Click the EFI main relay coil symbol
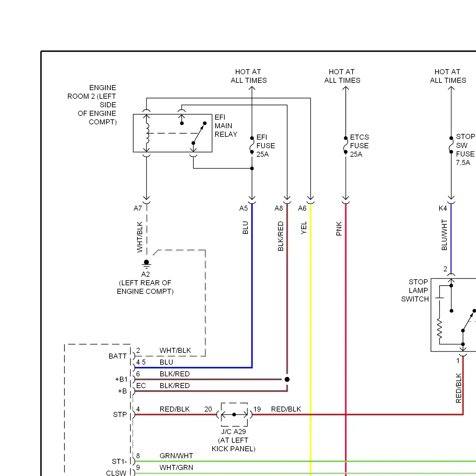476x476 pixels. (147, 133)
